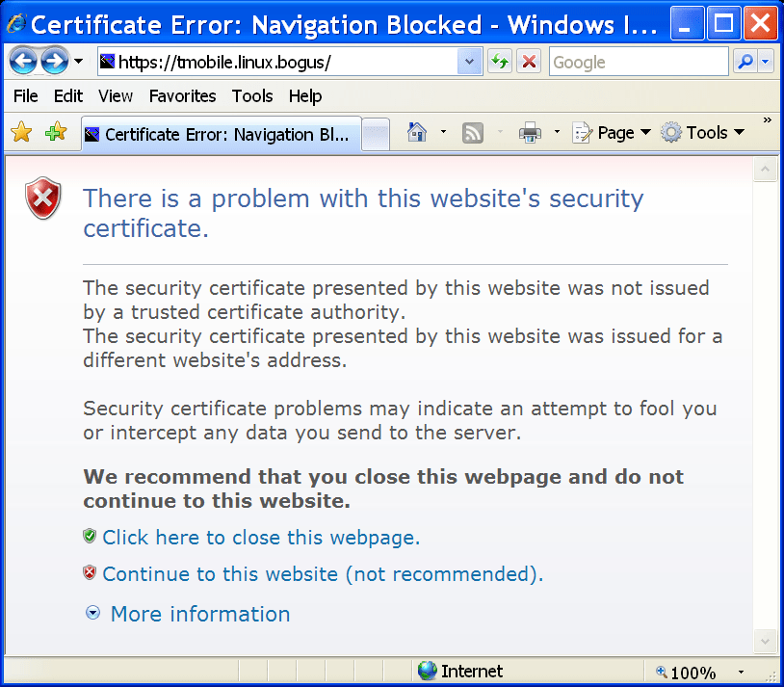Expand the Print dropdown arrow
Viewport: 784px width, 687px height.
[557, 132]
